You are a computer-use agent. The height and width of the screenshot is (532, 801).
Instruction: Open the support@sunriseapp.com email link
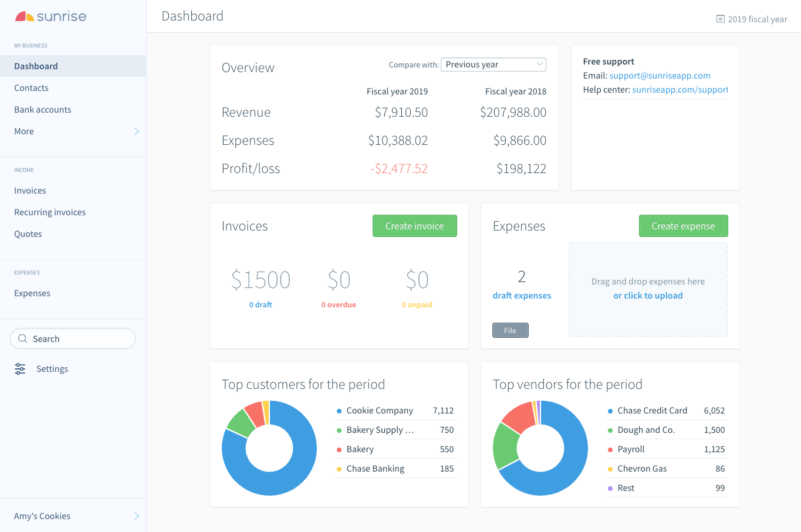click(660, 76)
